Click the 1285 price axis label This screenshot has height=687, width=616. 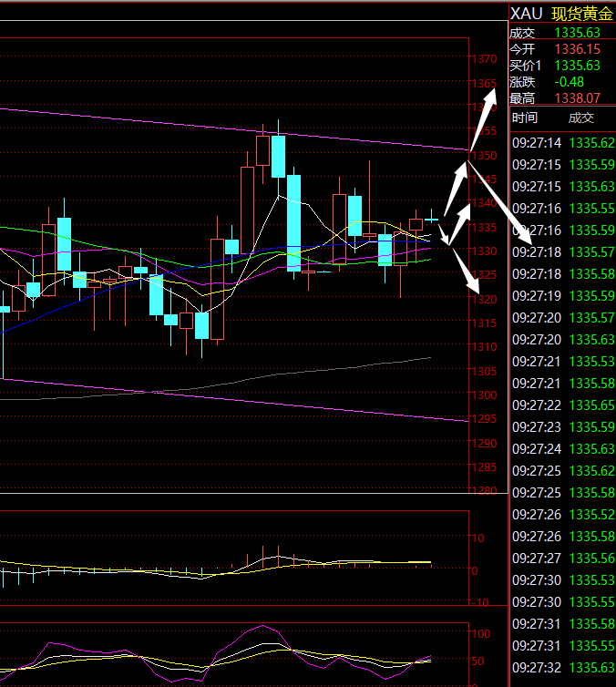pos(485,467)
